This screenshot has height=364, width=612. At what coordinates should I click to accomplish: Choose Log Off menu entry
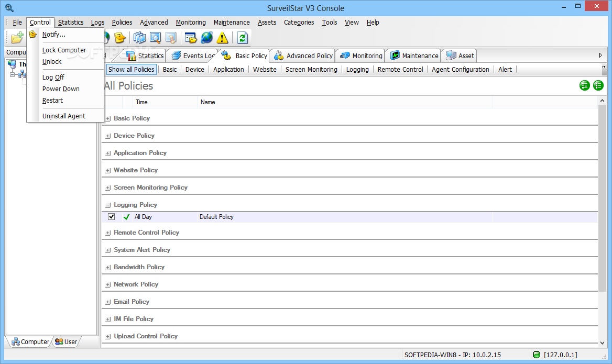[x=65, y=77]
